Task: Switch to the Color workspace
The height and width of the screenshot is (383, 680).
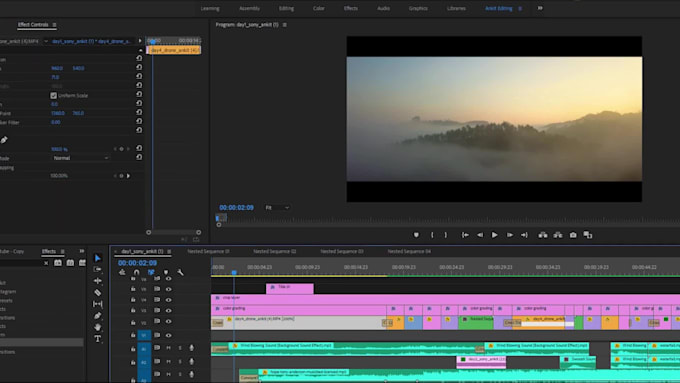Action: (x=319, y=8)
